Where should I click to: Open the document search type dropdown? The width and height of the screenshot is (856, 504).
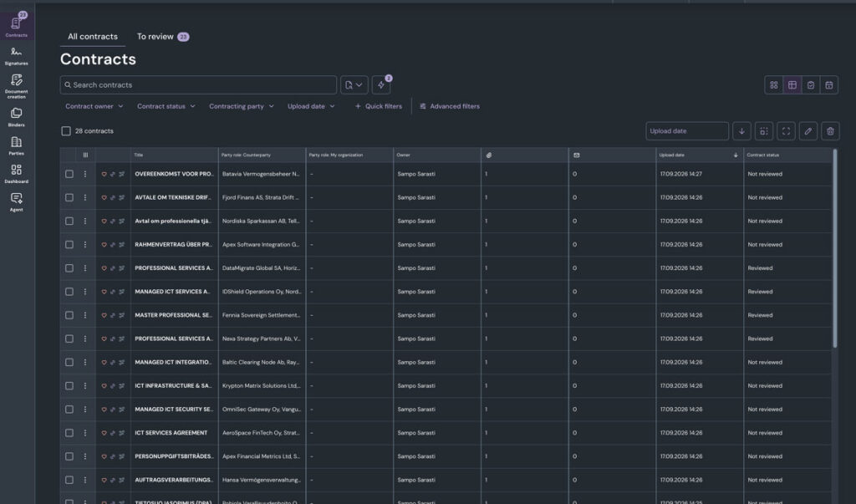pos(354,84)
